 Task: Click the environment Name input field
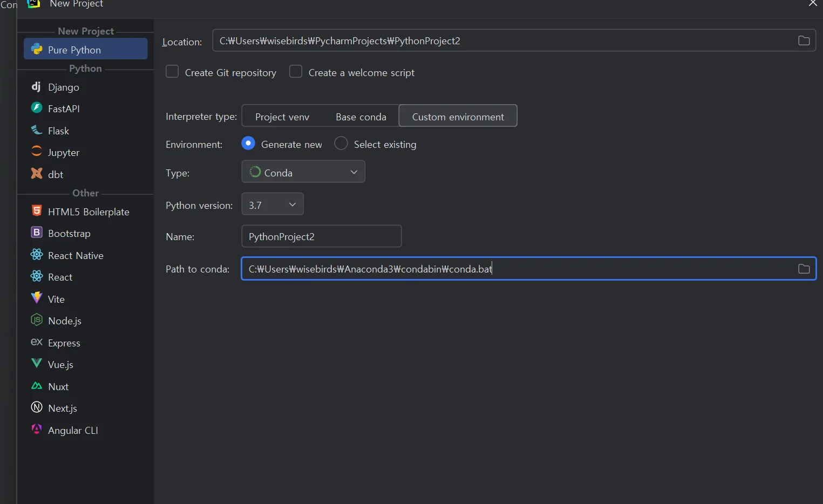pyautogui.click(x=321, y=236)
